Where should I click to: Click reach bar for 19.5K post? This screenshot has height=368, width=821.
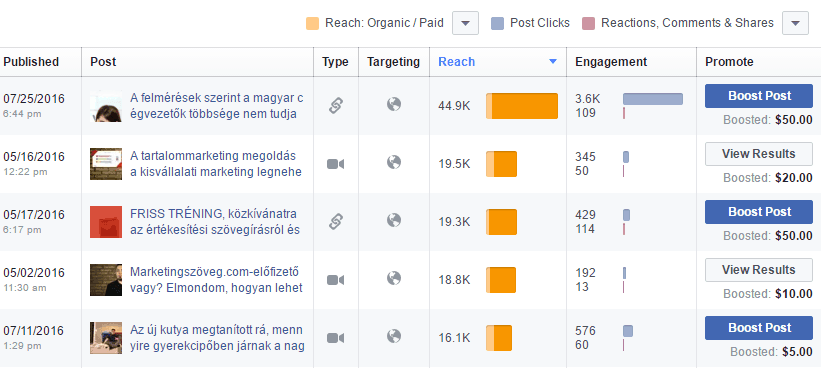(x=501, y=164)
